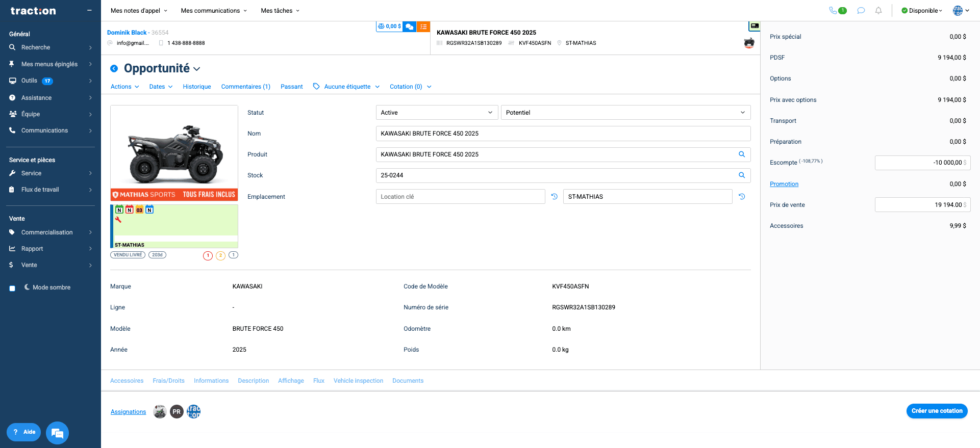Click Créer une cotation button
Viewport: 980px width, 448px height.
click(937, 411)
